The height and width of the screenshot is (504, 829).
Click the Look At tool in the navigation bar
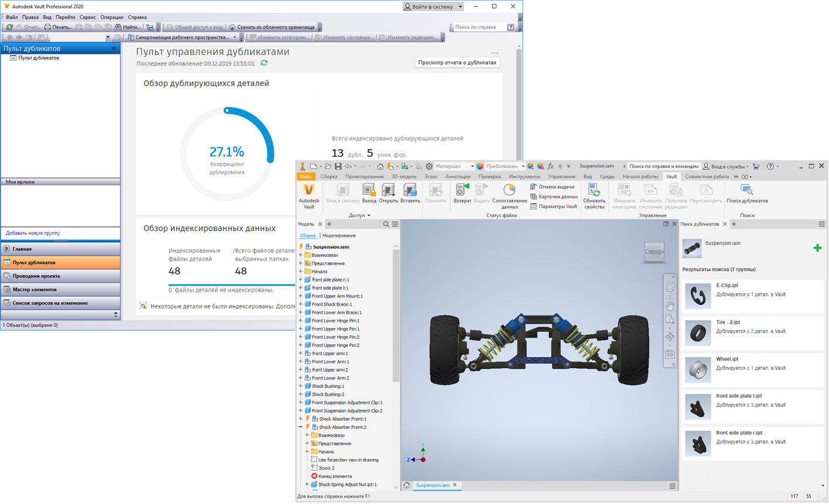coord(670,354)
